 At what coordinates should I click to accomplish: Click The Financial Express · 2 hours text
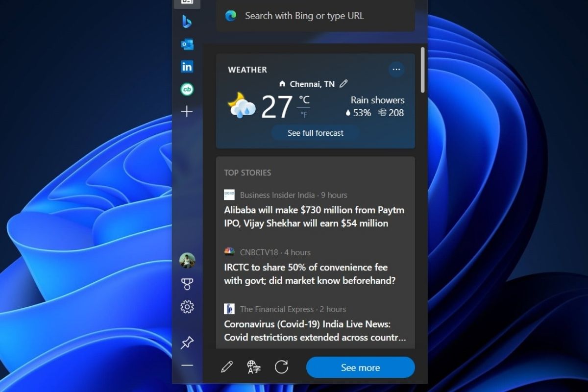[x=293, y=309]
